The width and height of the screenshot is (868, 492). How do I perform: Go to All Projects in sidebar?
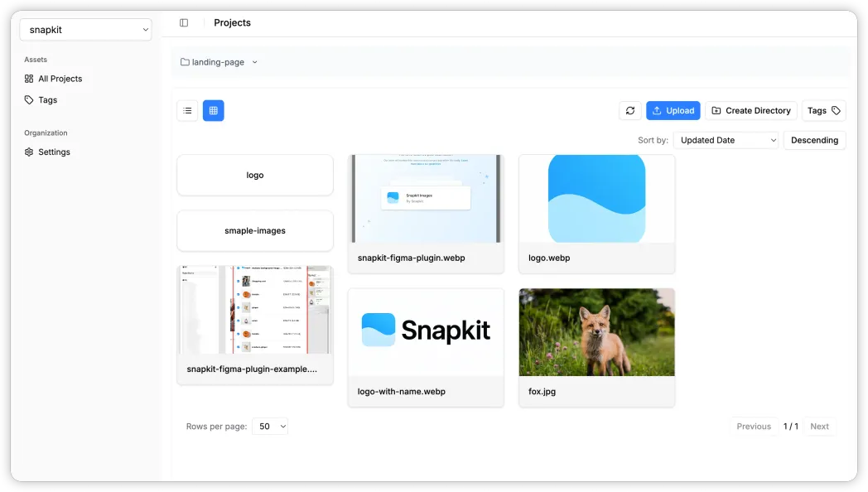click(x=60, y=79)
